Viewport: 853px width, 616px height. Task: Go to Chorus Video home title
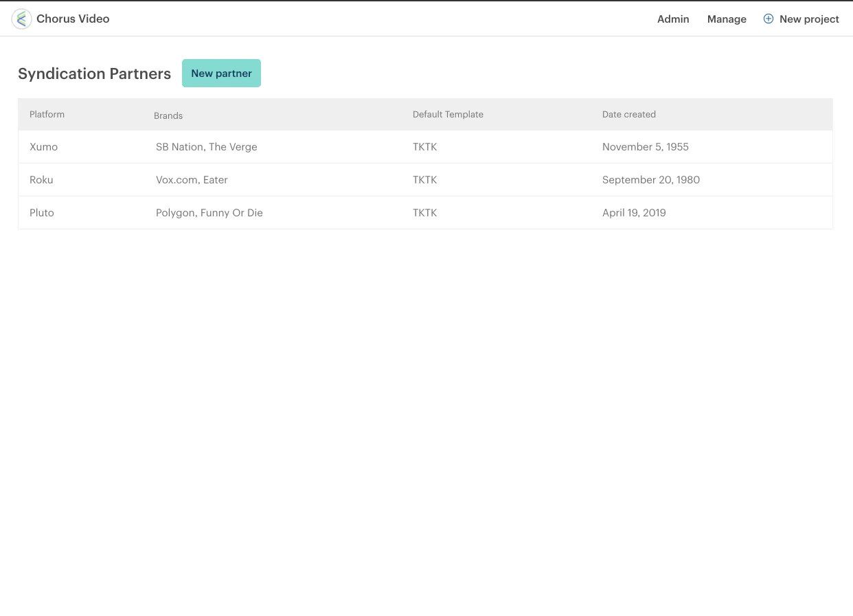point(73,19)
